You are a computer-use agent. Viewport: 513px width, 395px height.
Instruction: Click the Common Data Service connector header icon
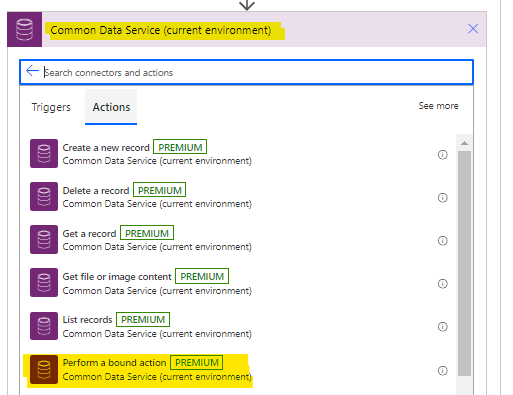pyautogui.click(x=25, y=29)
